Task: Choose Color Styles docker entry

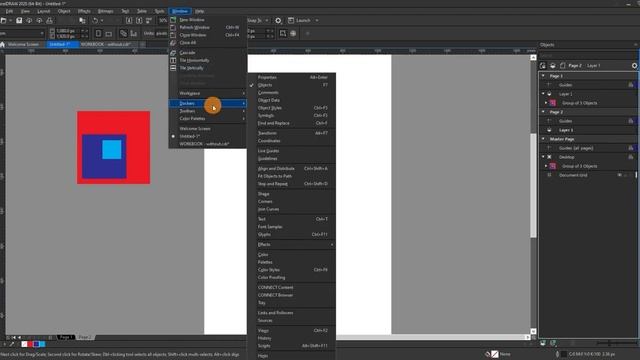Action: coord(292,270)
